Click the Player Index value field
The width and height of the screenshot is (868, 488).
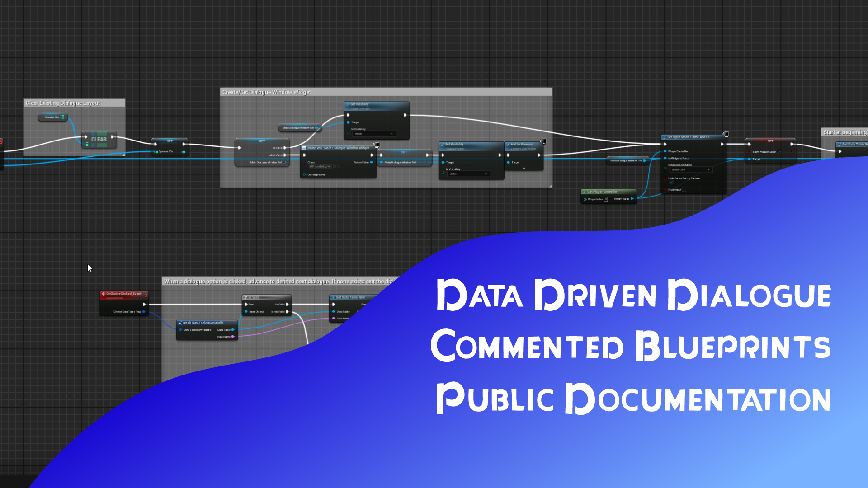pyautogui.click(x=606, y=199)
